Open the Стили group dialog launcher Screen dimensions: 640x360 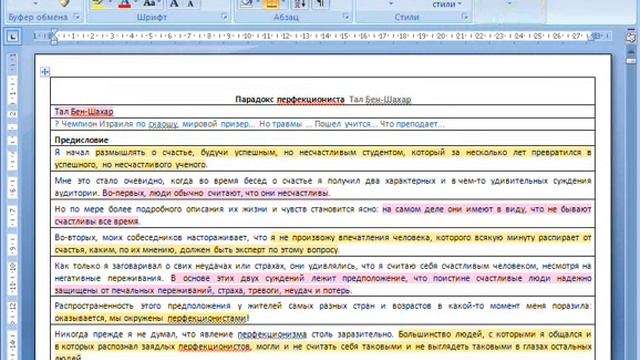pos(464,17)
